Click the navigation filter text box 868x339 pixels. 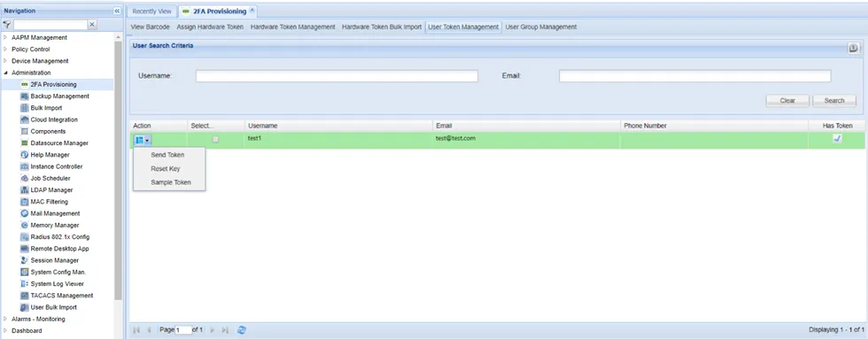[x=50, y=24]
